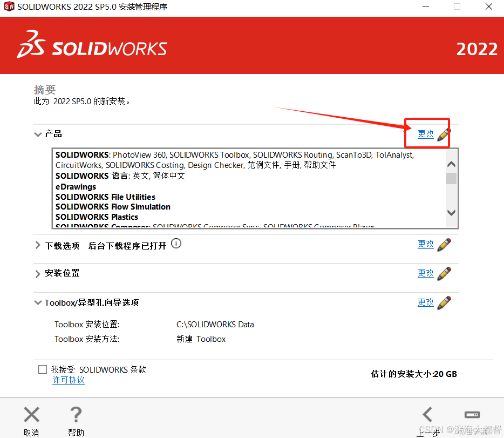Screen dimensions: 504x438
Task: Click the question mark help icon
Action: point(76,414)
